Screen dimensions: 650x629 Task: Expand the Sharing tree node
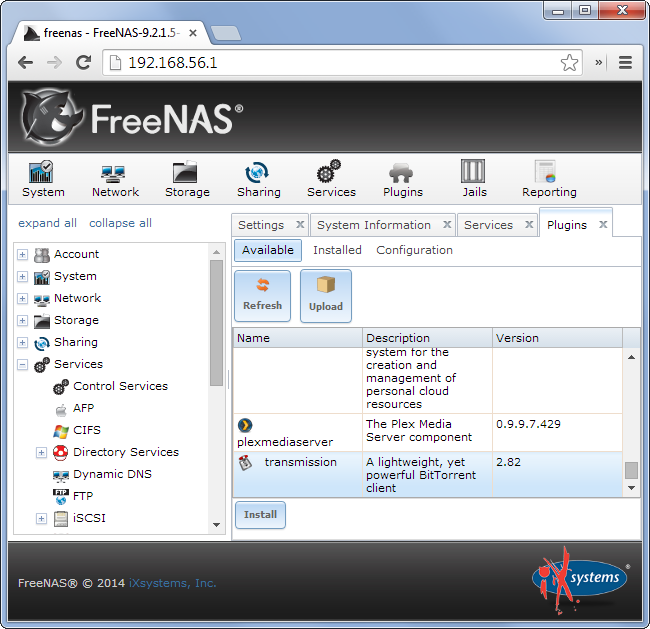[x=22, y=342]
